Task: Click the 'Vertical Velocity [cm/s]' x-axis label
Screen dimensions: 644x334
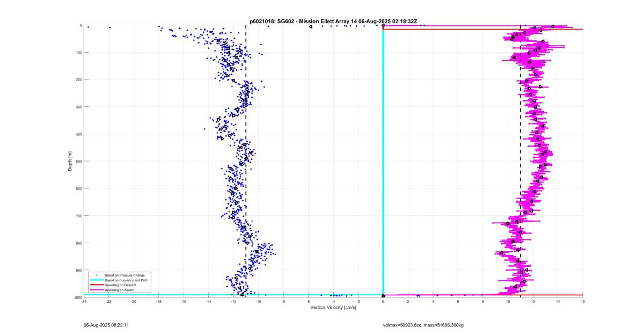Action: [333, 307]
